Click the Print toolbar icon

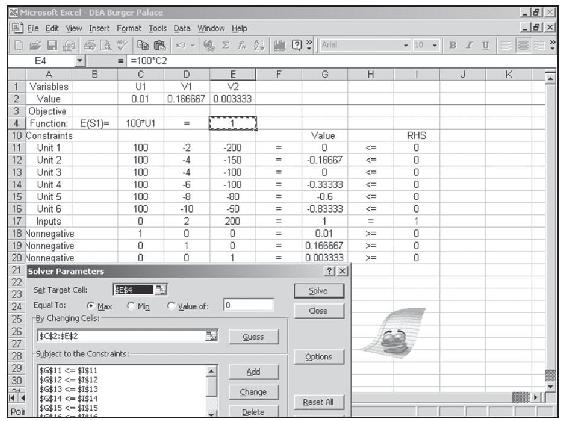[90, 45]
